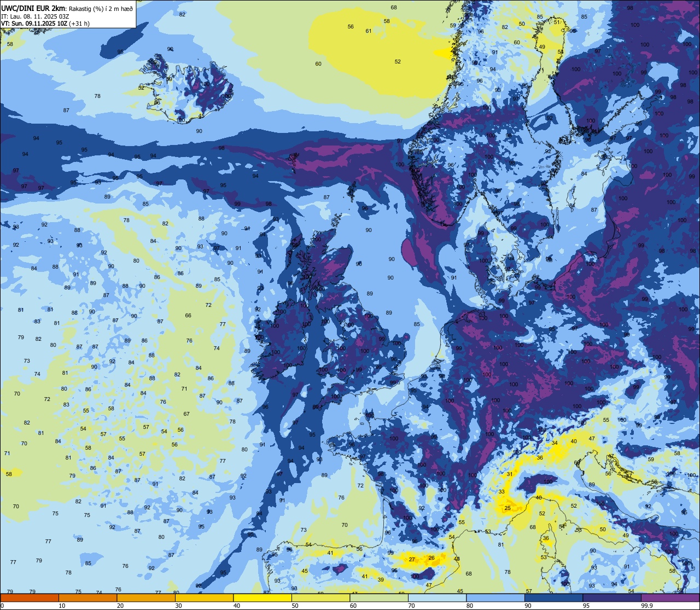The image size is (700, 610).
Task: Click the humidity value '25' on the map
Action: (507, 508)
